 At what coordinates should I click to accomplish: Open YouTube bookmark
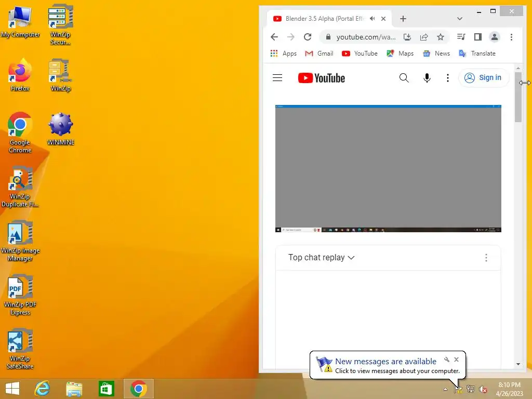360,54
